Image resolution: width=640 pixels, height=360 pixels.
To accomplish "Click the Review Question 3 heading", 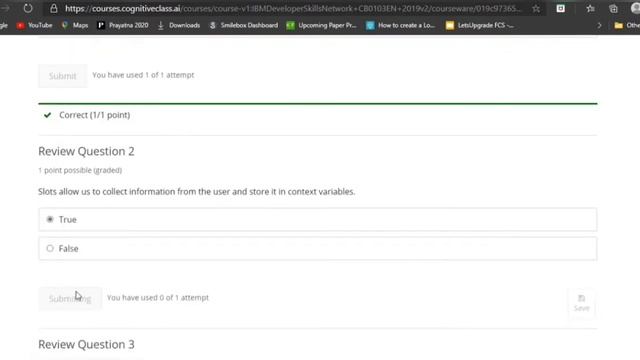I will point(86,344).
